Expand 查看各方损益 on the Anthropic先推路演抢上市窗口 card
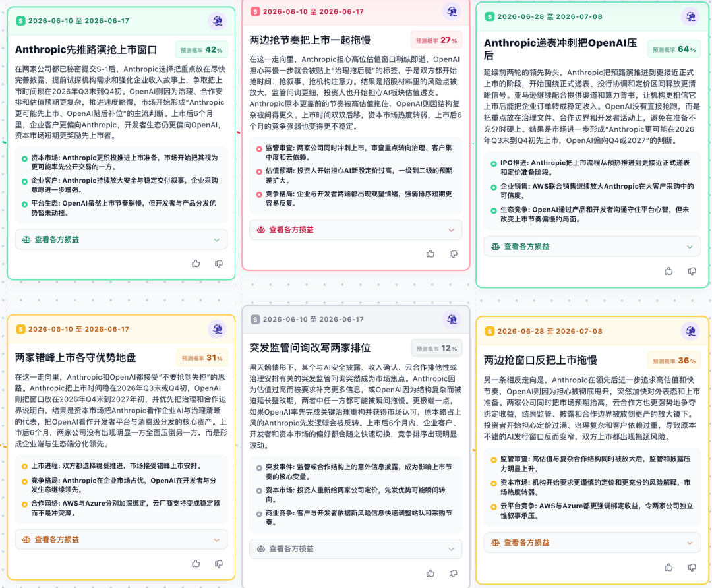 (121, 240)
